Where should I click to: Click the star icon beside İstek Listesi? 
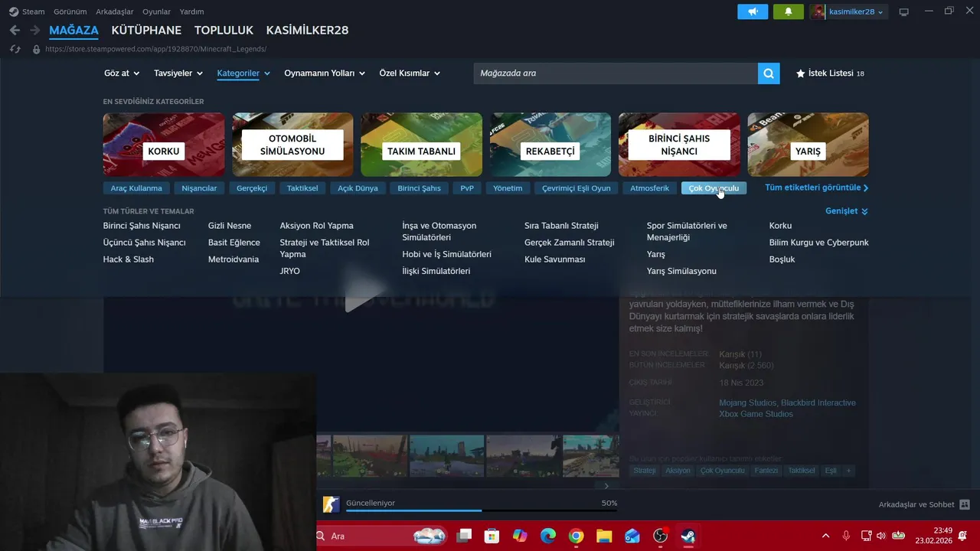point(800,73)
